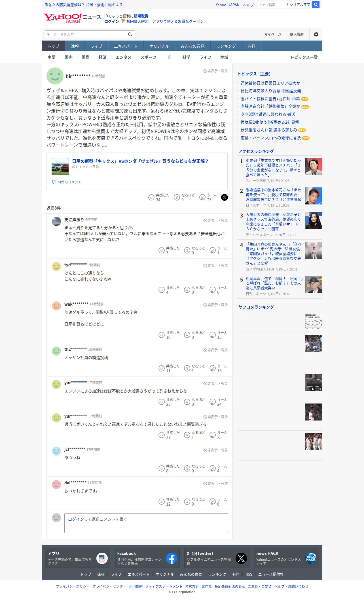Open RSS link in footer navigation
This screenshot has height=600, width=364.
(x=249, y=574)
